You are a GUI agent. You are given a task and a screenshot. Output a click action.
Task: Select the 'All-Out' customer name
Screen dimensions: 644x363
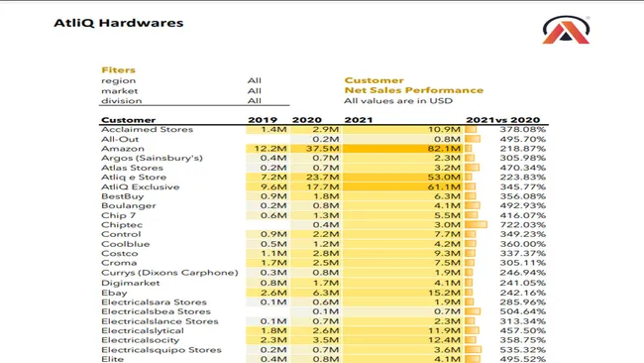[120, 139]
